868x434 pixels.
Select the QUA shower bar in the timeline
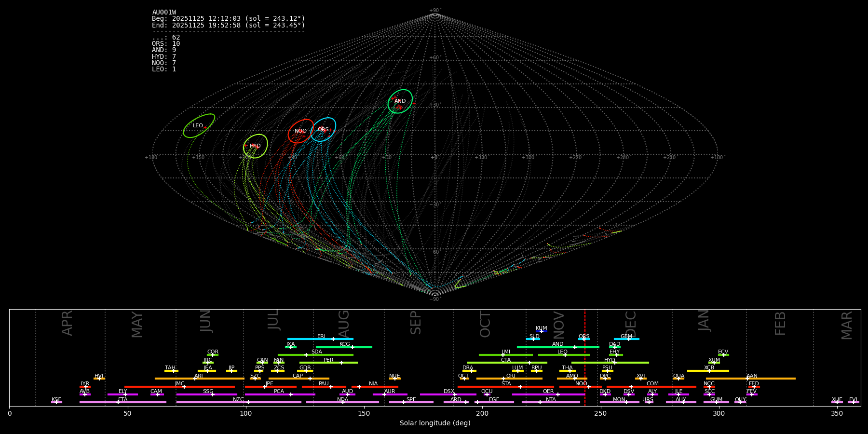tap(678, 379)
